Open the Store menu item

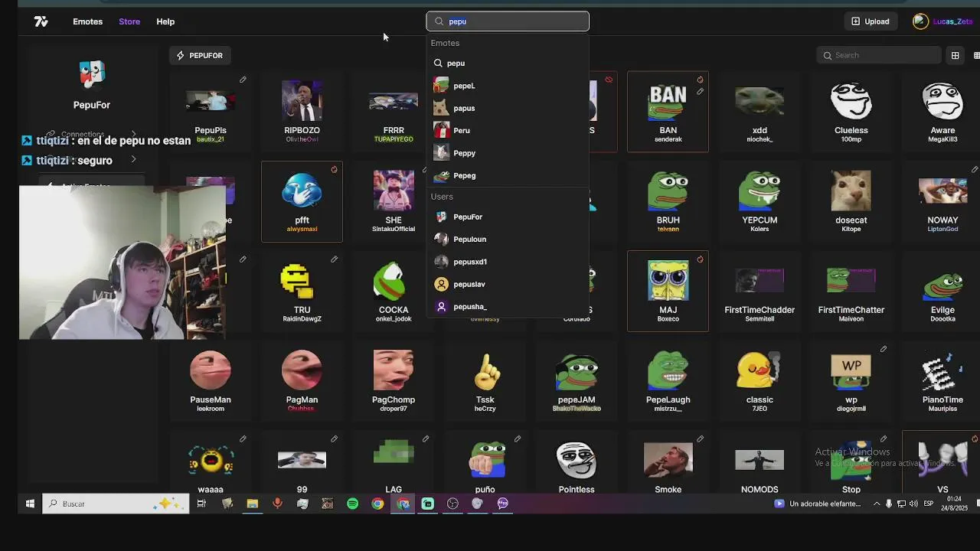[129, 21]
